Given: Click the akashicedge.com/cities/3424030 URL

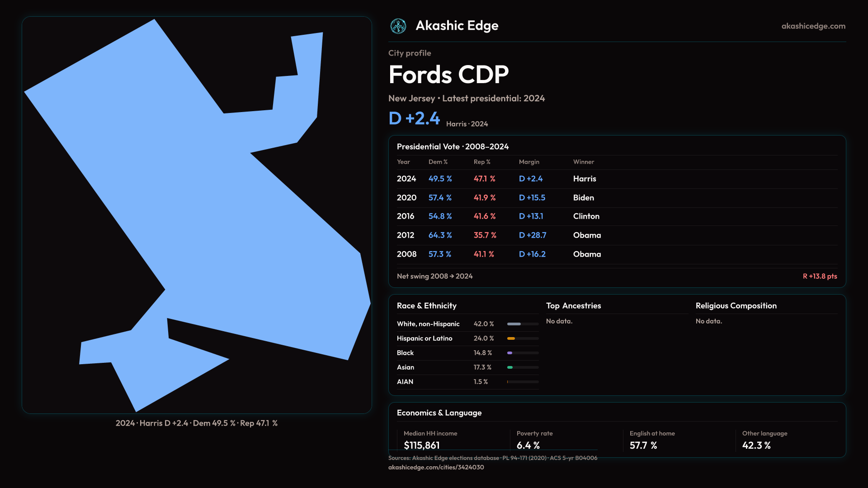Looking at the screenshot, I should (x=436, y=467).
